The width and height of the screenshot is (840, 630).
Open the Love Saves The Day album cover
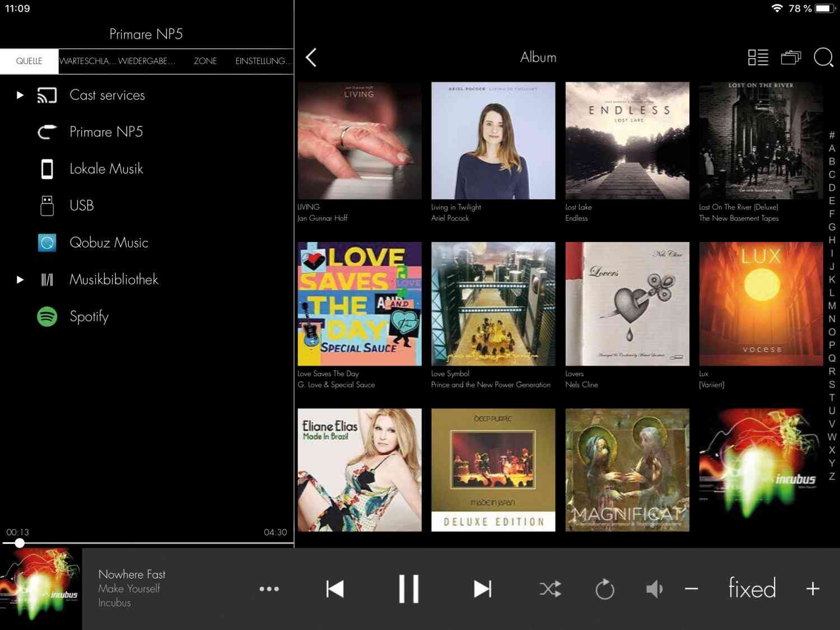[360, 304]
